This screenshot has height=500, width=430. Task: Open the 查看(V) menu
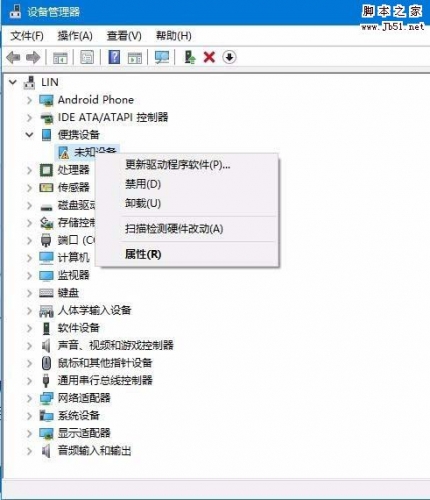pyautogui.click(x=124, y=36)
